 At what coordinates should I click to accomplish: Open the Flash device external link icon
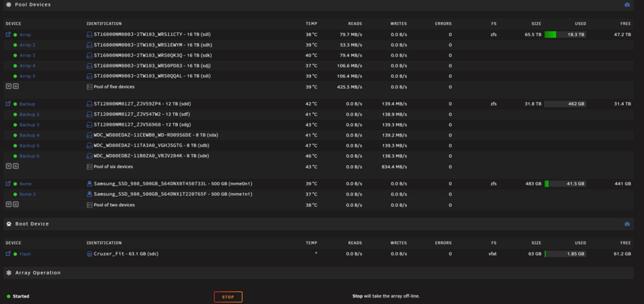[x=8, y=254]
